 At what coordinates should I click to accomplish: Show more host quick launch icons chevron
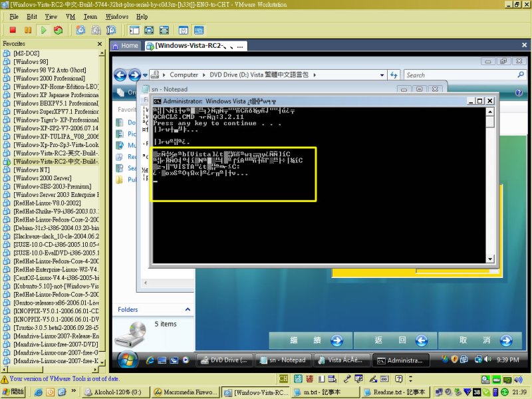coord(74,391)
